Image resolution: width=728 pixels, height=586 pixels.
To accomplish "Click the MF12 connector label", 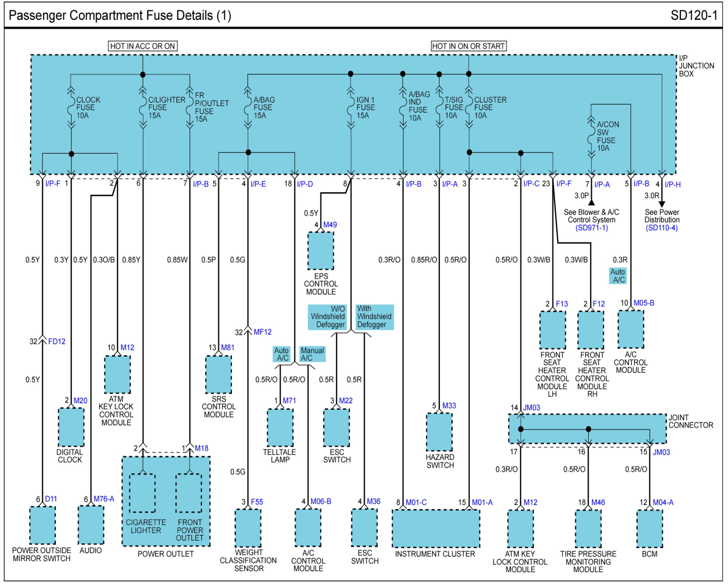I will [x=262, y=332].
